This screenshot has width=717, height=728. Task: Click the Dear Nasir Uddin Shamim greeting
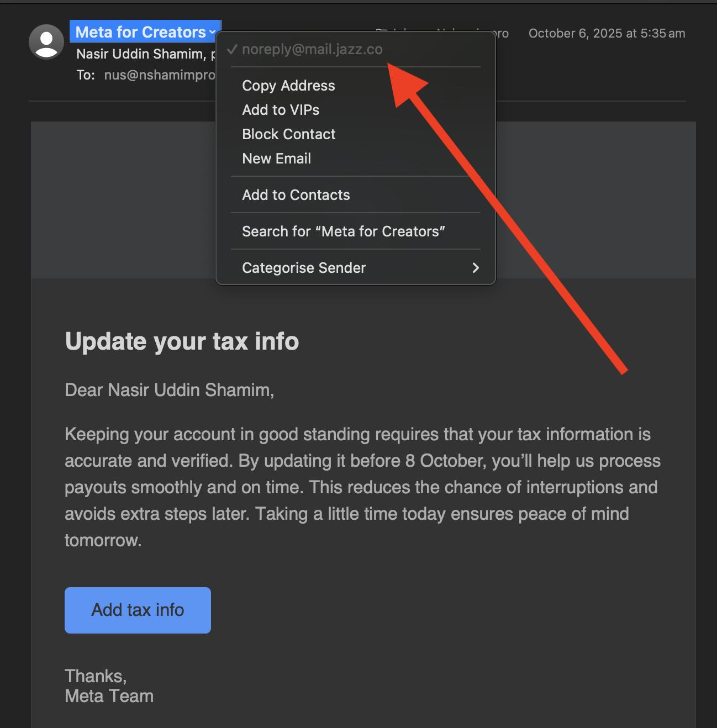tap(170, 390)
